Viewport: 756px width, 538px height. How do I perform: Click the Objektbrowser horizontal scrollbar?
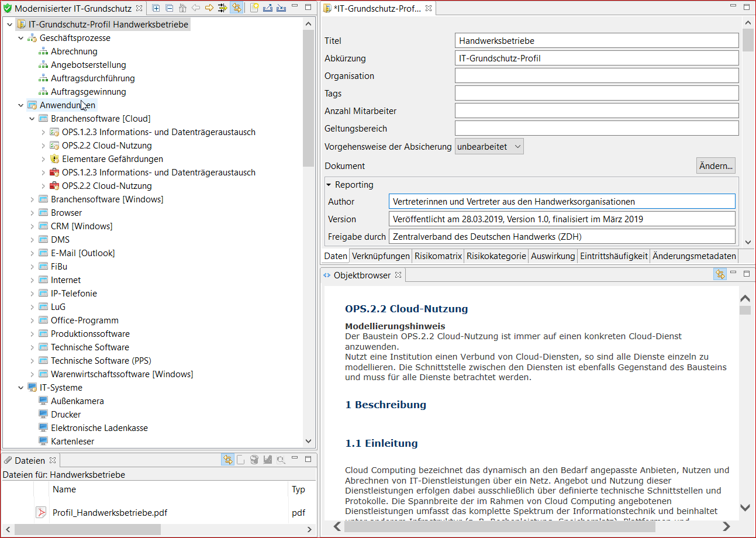pyautogui.click(x=500, y=526)
